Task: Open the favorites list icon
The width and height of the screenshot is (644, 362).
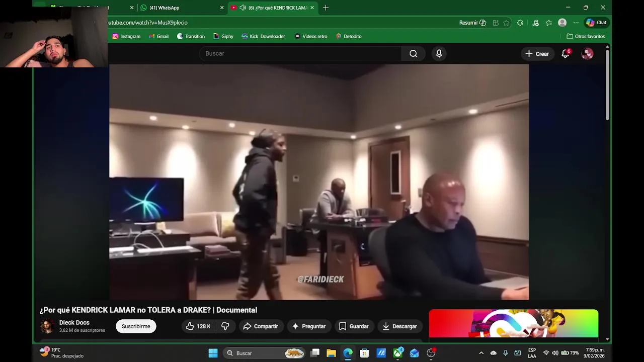Action: [x=549, y=23]
